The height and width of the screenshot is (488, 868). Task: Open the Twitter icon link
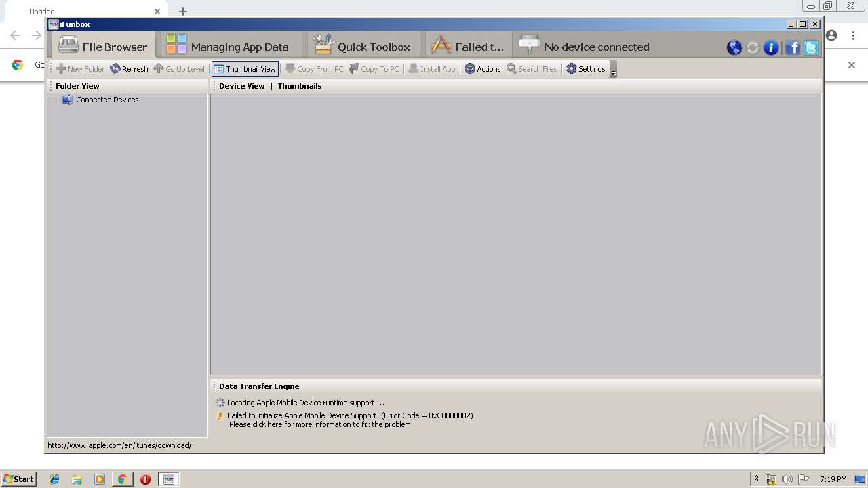click(810, 47)
